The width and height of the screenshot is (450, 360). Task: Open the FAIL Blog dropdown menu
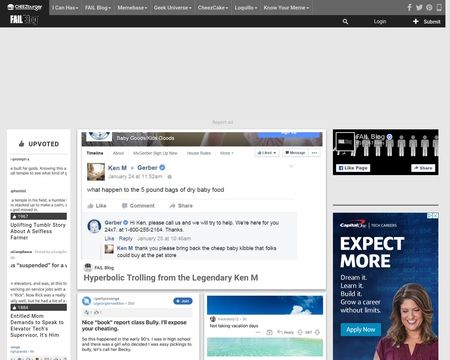click(98, 7)
